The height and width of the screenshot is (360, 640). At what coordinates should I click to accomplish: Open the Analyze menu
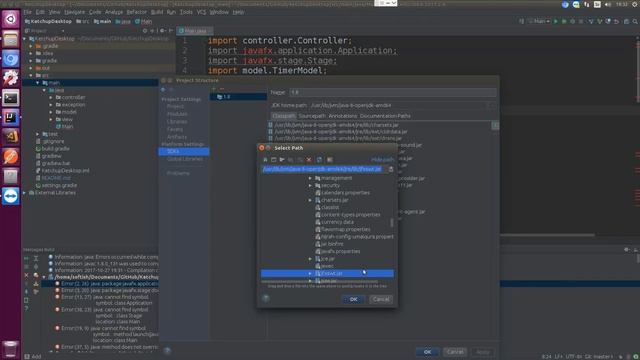[x=113, y=12]
